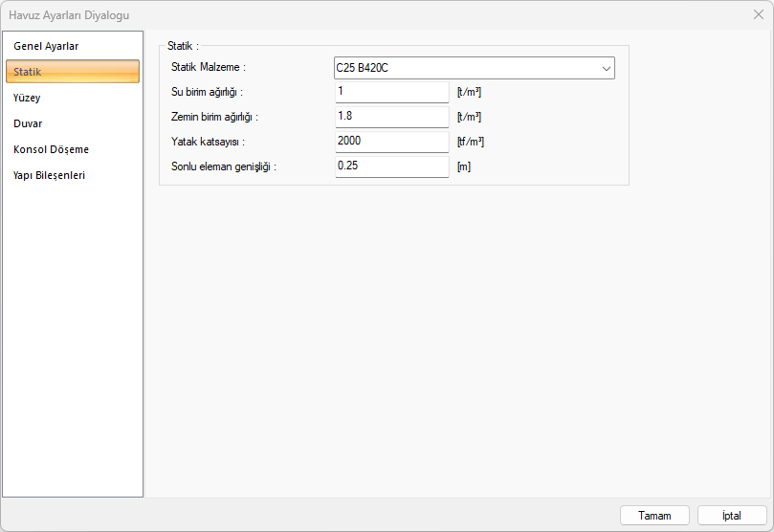Viewport: 774px width, 532px height.
Task: Open the Konsol Döşeme section
Action: click(51, 149)
